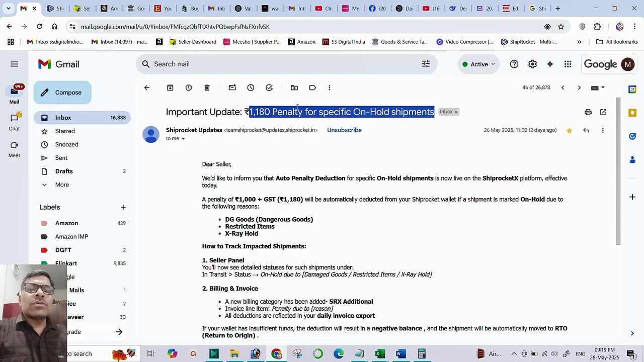The height and width of the screenshot is (362, 644).
Task: Open Starred mail folder
Action: click(x=83, y=131)
